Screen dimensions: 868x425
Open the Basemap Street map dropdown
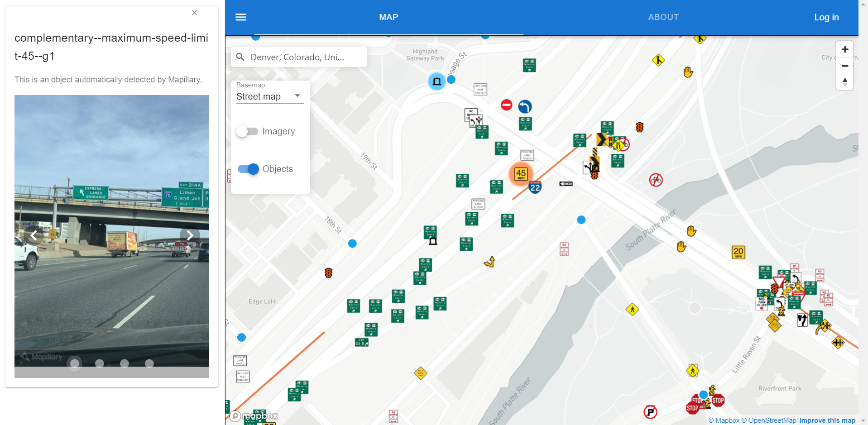tap(270, 96)
